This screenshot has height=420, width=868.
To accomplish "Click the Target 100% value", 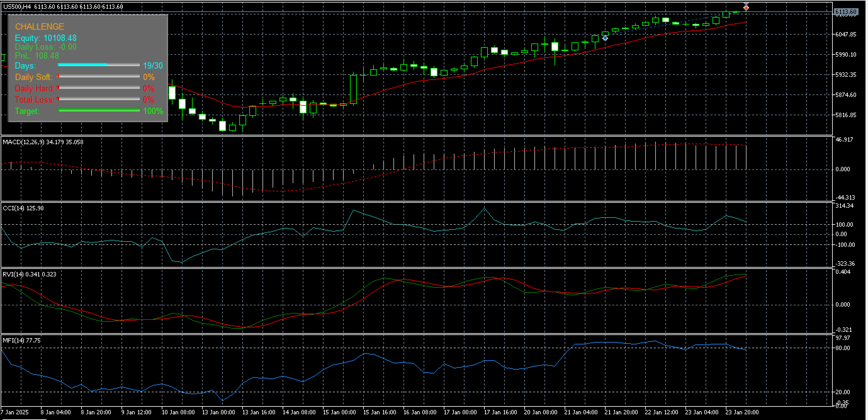I will tap(154, 111).
